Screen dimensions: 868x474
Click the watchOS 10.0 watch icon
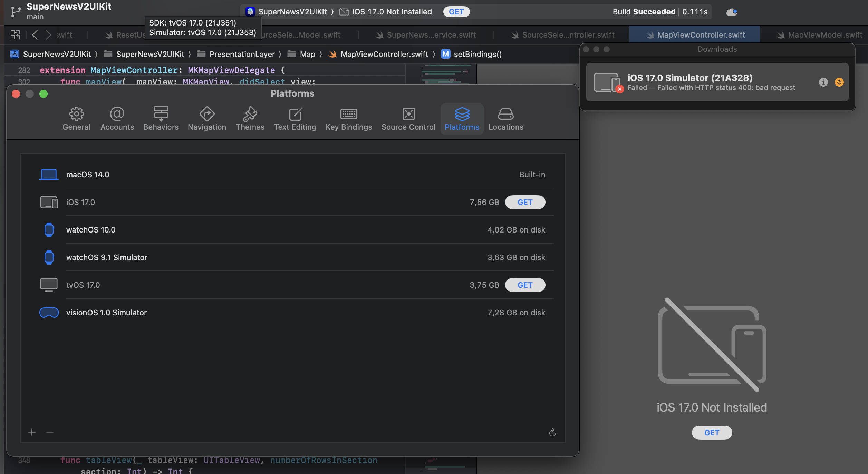click(49, 230)
